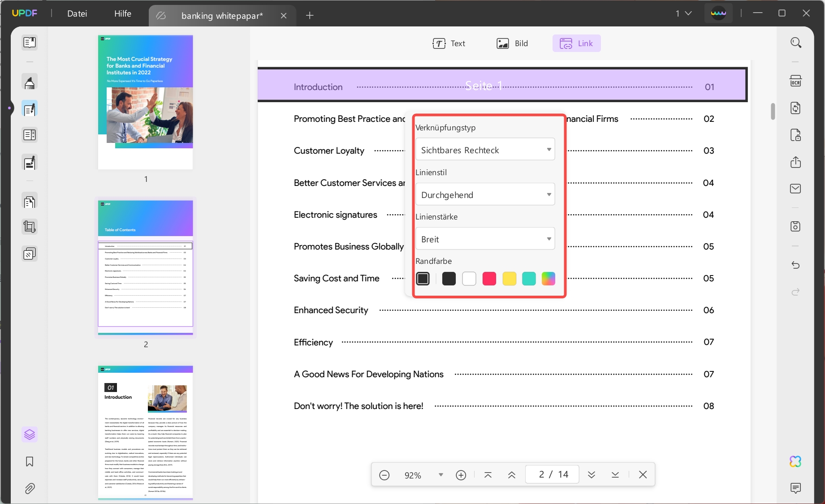The image size is (825, 504).
Task: Open the Bookmarks panel
Action: point(30,461)
